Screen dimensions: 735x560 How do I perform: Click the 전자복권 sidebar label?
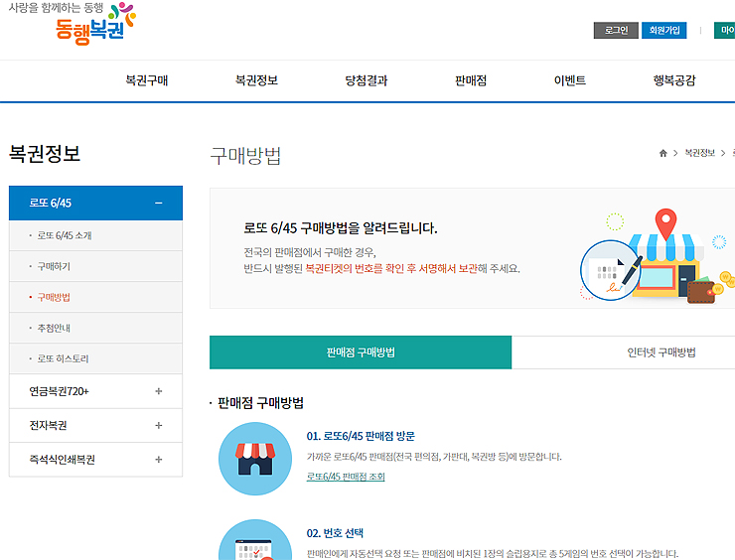48,426
